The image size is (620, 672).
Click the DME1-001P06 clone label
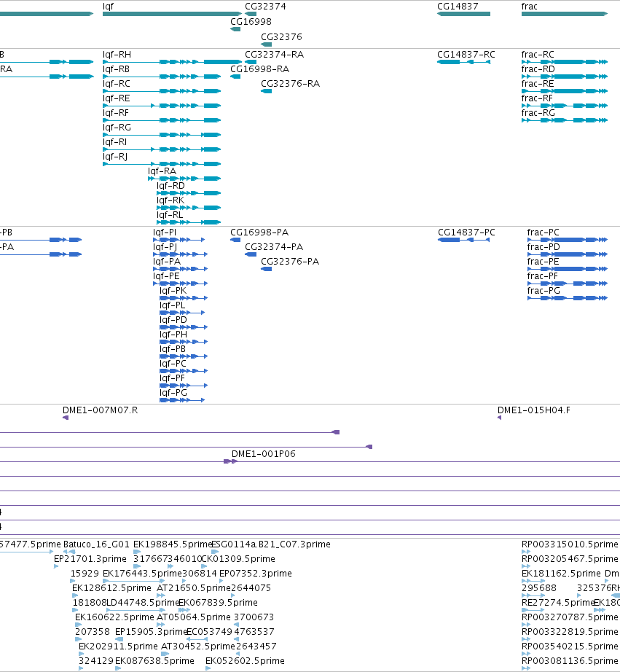264,454
